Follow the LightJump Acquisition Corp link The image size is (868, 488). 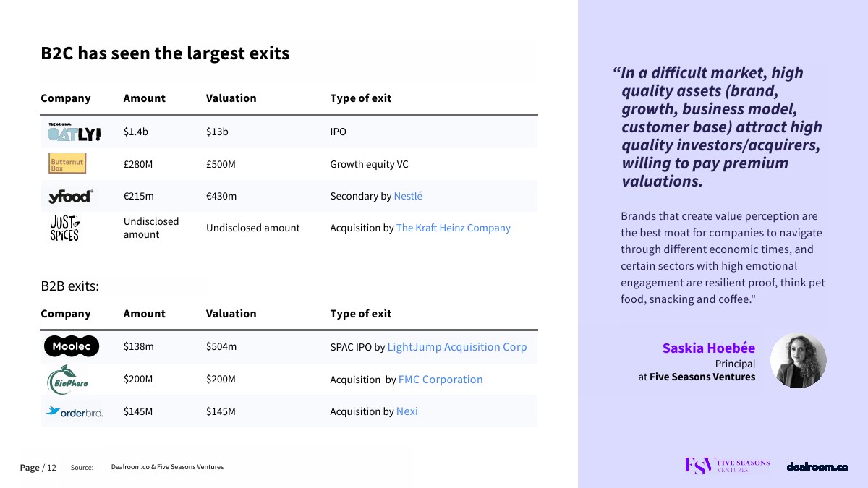pyautogui.click(x=457, y=347)
